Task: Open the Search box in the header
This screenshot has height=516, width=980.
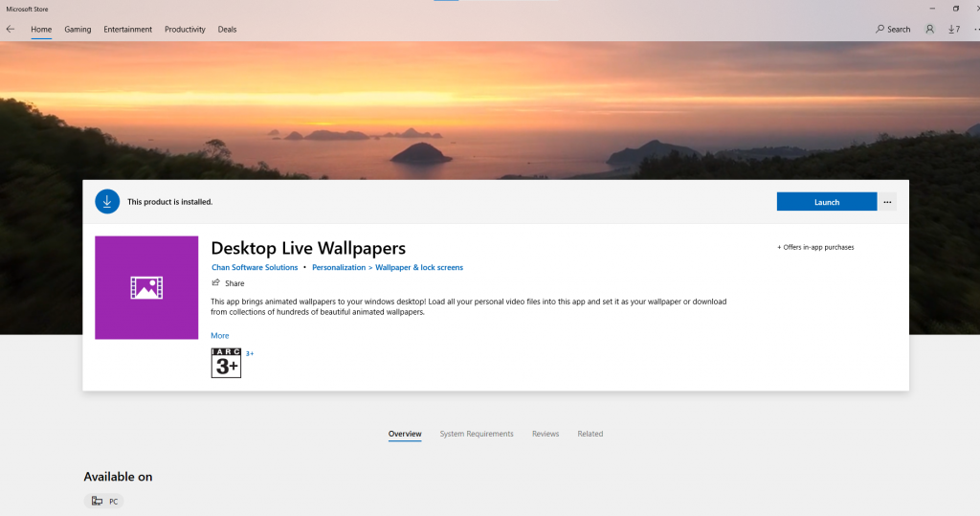Action: (x=893, y=30)
